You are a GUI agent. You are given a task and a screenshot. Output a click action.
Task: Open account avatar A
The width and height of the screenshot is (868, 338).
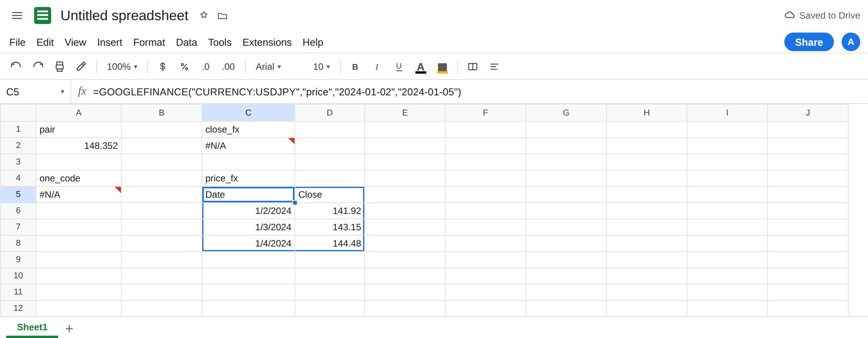[851, 42]
